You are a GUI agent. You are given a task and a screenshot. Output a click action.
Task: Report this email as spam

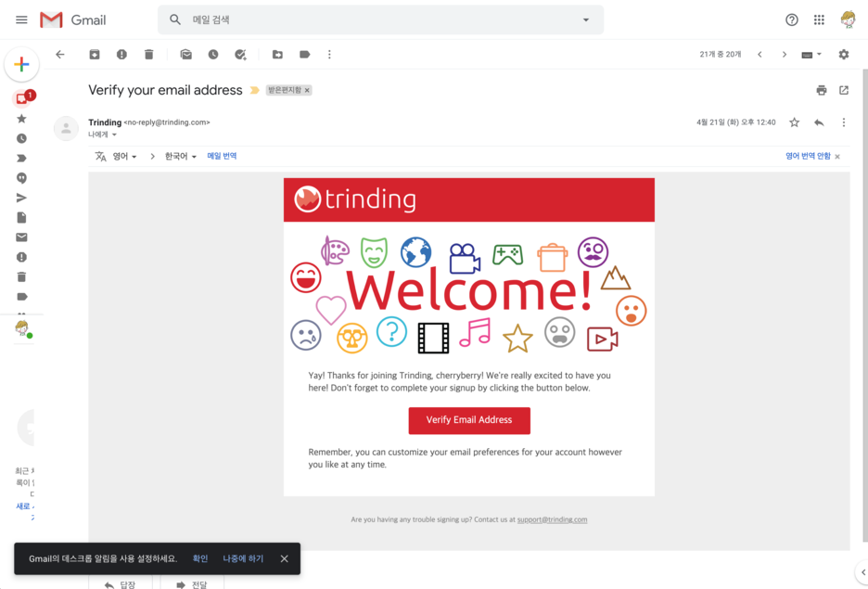(x=121, y=54)
